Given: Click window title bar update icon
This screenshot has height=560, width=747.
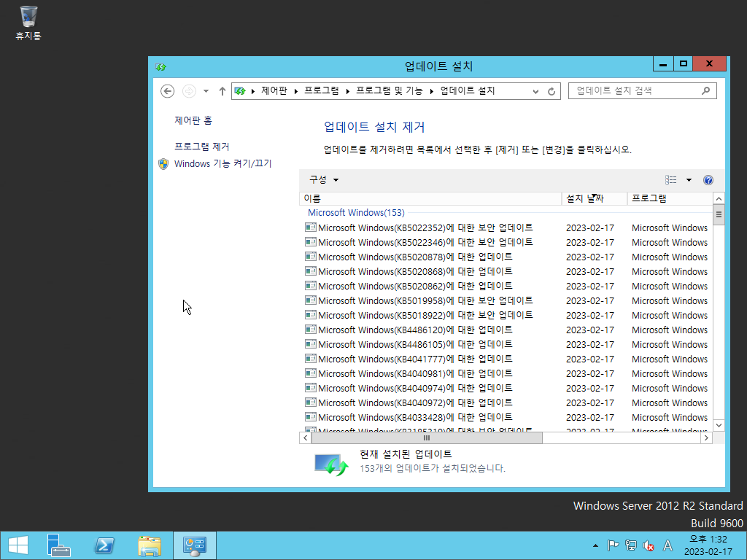Looking at the screenshot, I should [160, 67].
